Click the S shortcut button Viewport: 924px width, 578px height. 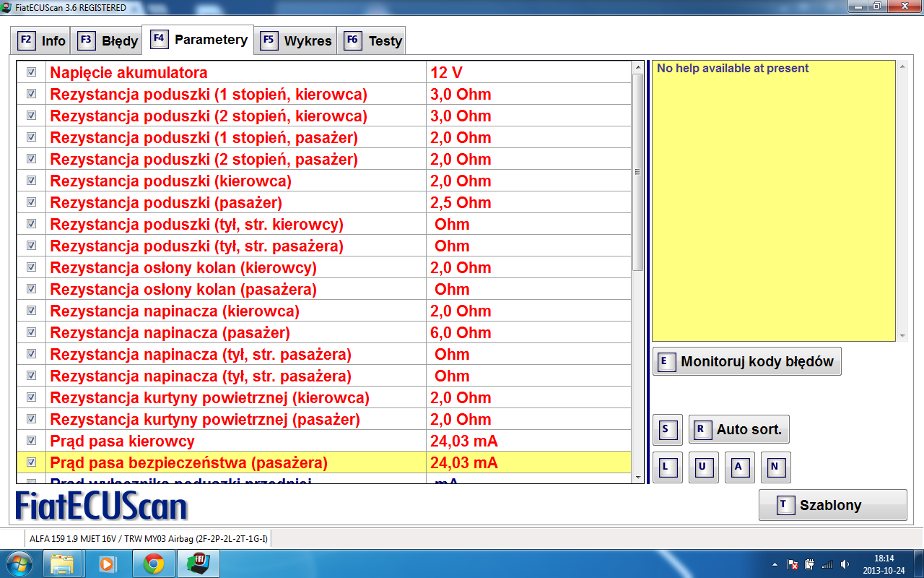tap(667, 429)
